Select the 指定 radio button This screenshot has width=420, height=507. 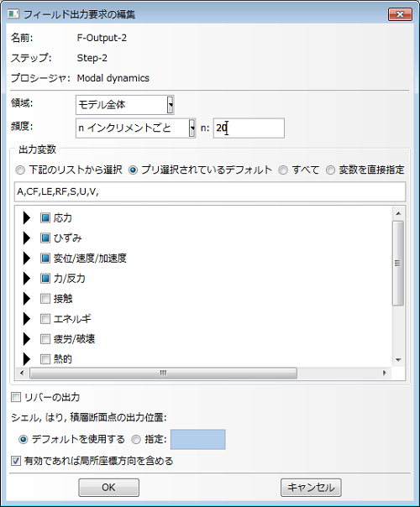click(x=136, y=439)
